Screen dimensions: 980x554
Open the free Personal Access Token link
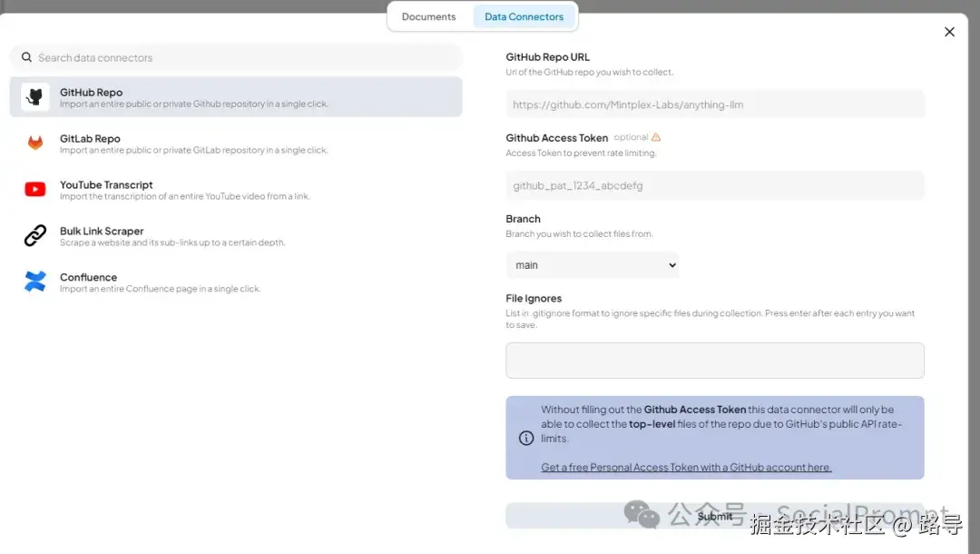coord(686,467)
